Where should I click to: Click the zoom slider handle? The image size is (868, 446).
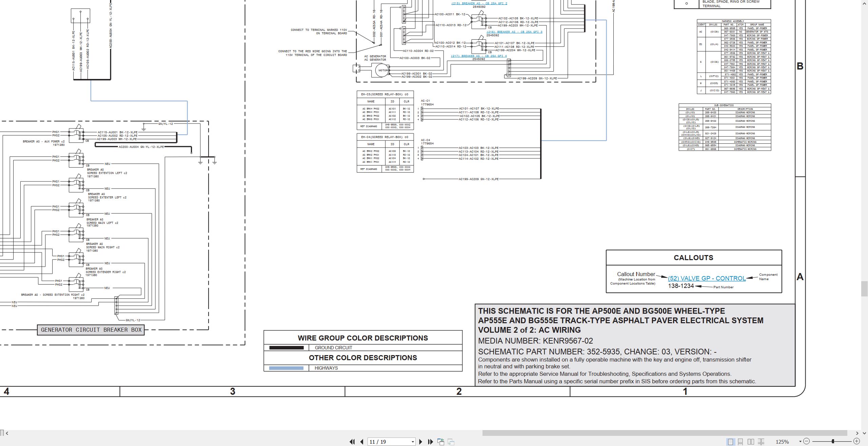[x=833, y=441]
